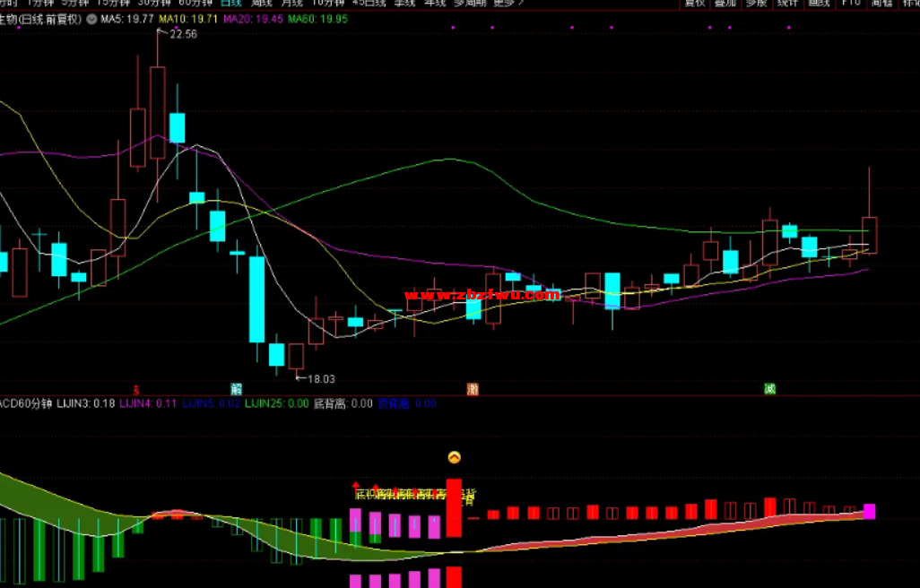
Task: Click the cyan 解 marker below the chart
Action: pos(237,389)
